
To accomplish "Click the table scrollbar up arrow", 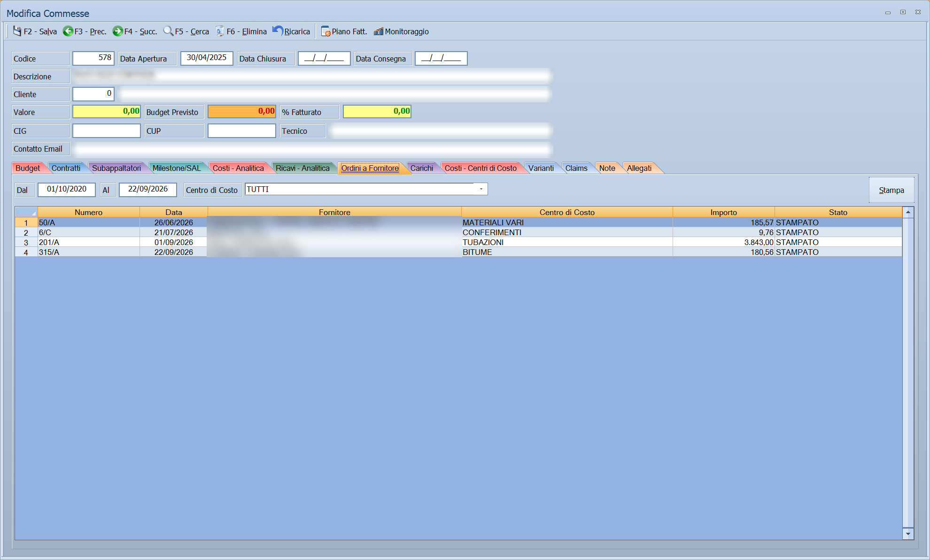I will [x=908, y=212].
